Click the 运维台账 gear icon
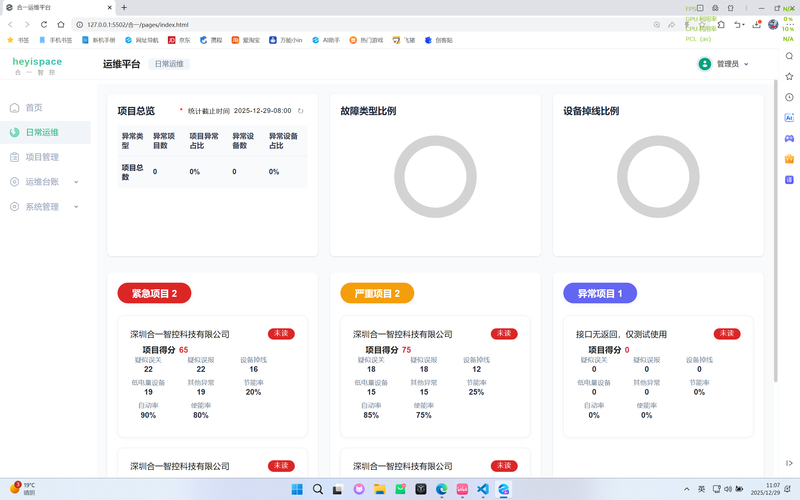 point(14,182)
